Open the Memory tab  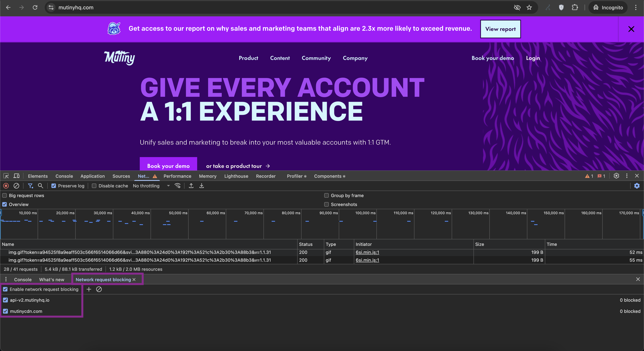pos(208,176)
